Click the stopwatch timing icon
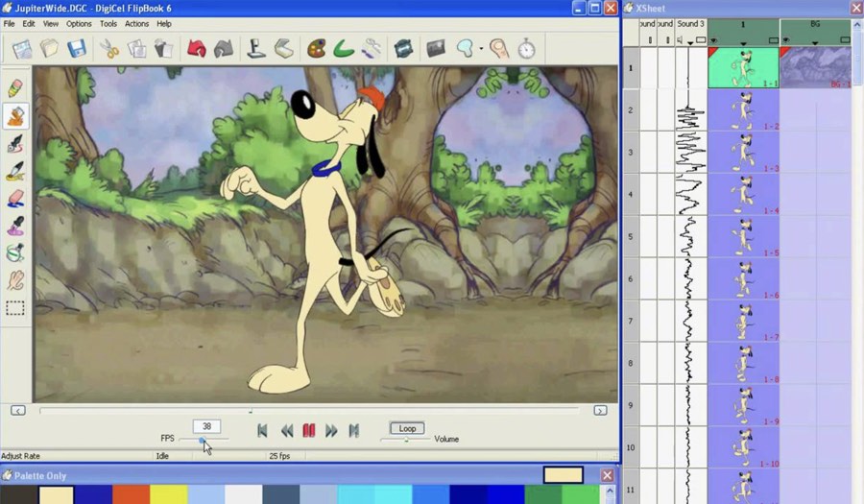 [x=526, y=48]
